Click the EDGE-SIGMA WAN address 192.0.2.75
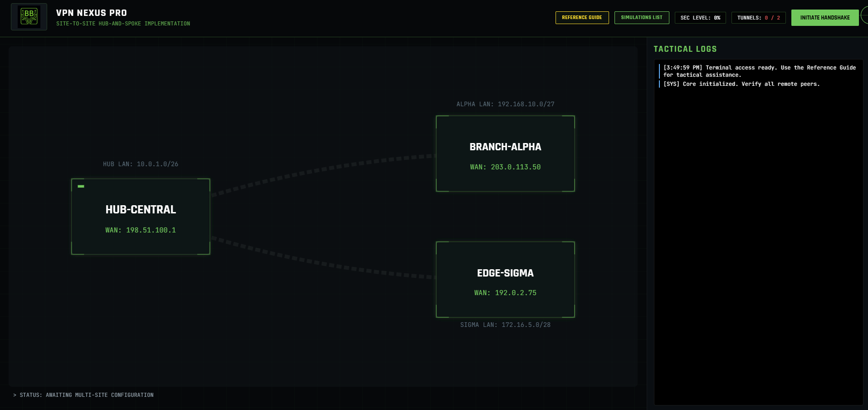Screen dimensions: 868x410 pos(505,293)
